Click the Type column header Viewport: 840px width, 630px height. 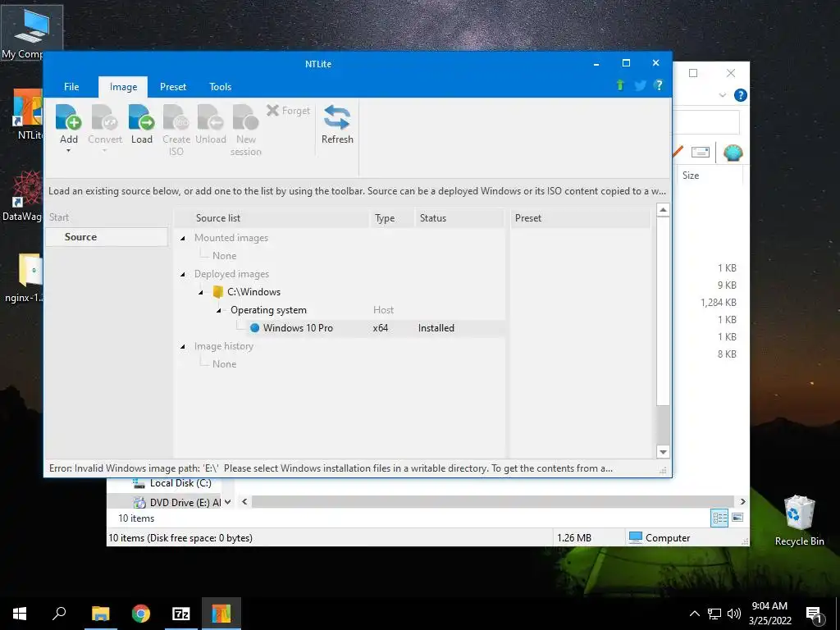click(391, 218)
